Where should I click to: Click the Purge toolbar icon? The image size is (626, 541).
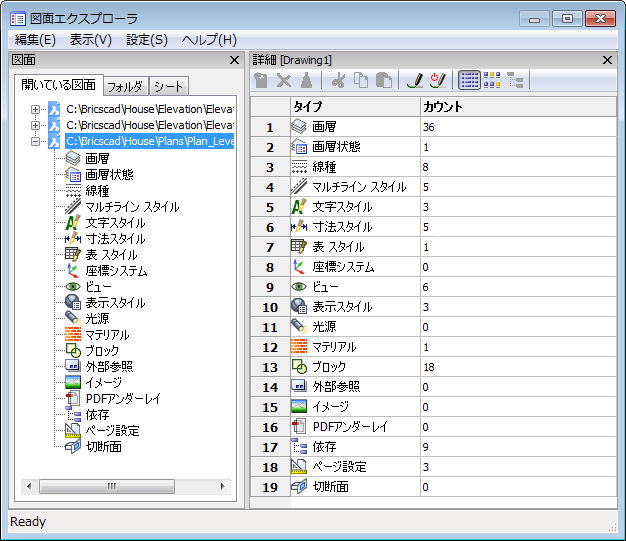[306, 80]
